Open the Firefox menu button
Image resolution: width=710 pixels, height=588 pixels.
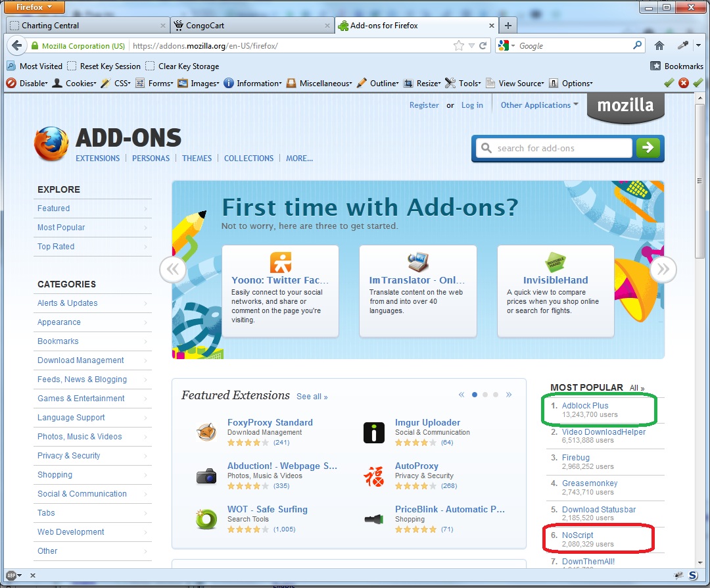tap(34, 7)
